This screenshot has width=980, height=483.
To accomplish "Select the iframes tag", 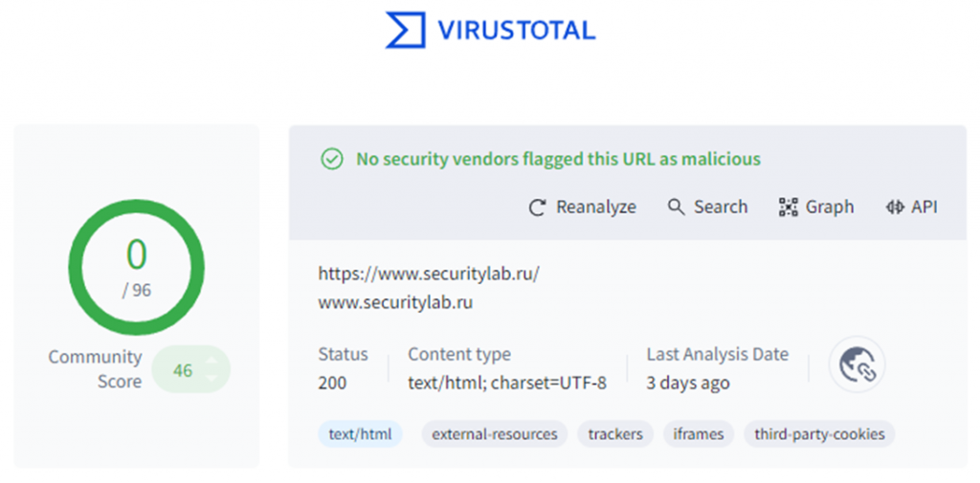I will (x=698, y=433).
